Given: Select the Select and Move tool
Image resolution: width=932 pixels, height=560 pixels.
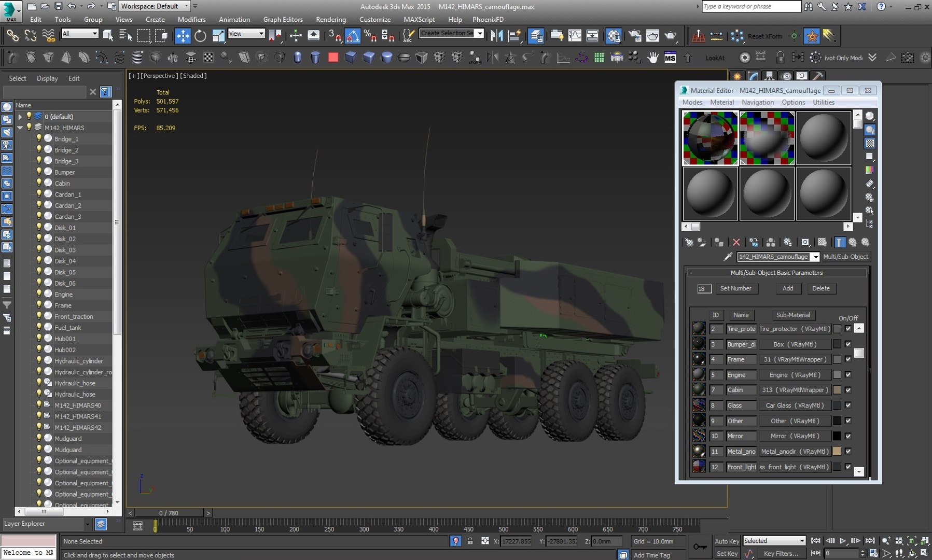Looking at the screenshot, I should pos(183,36).
